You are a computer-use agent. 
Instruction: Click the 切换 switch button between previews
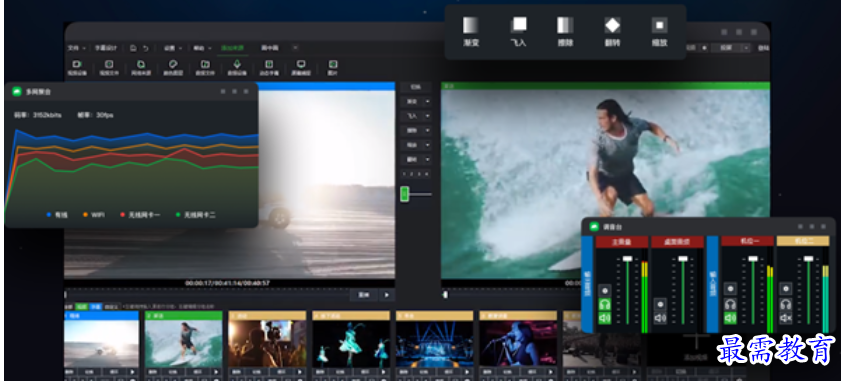(x=416, y=87)
